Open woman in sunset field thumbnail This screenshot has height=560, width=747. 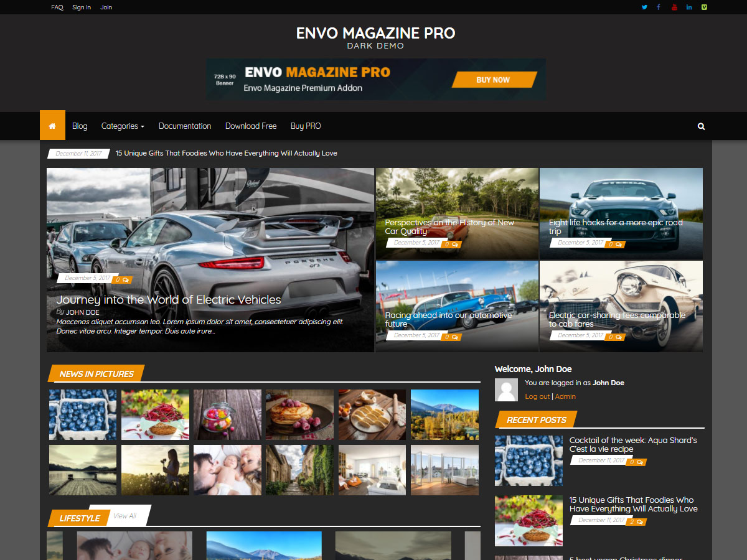point(155,470)
